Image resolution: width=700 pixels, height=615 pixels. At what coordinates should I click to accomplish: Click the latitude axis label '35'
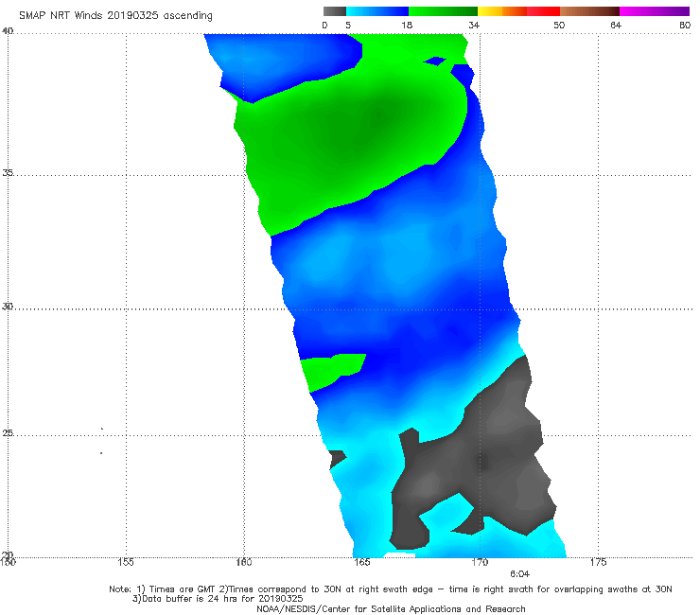pyautogui.click(x=8, y=172)
